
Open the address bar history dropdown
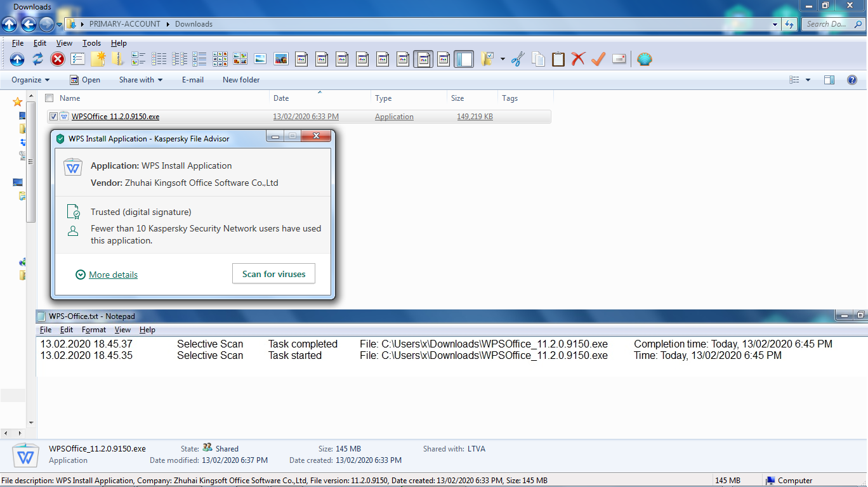click(x=775, y=24)
